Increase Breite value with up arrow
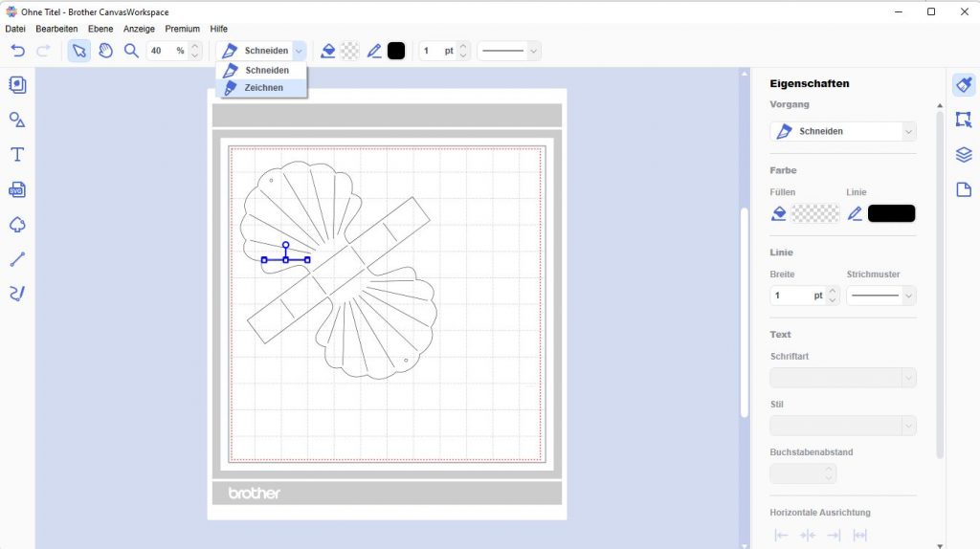Viewport: 980px width, 549px height. click(x=832, y=291)
